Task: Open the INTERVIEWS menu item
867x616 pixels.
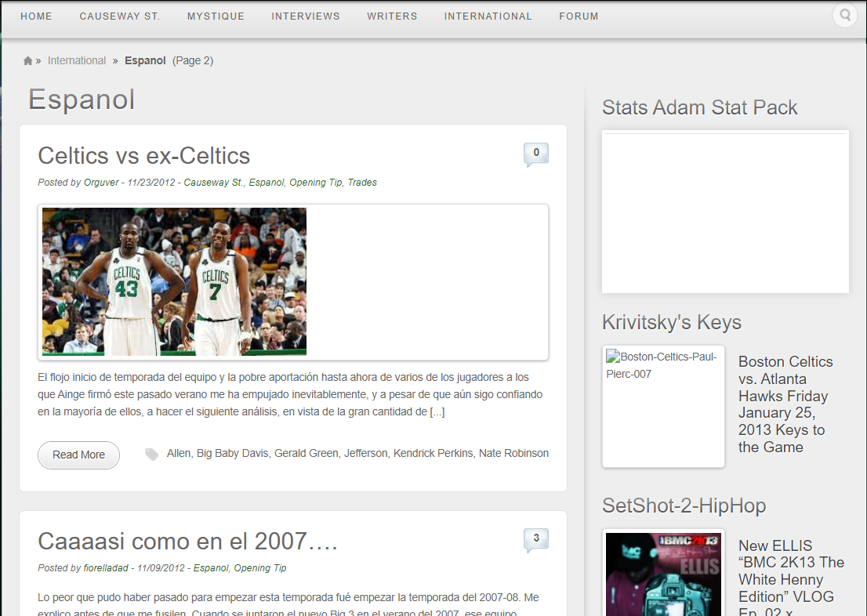Action: [x=306, y=16]
